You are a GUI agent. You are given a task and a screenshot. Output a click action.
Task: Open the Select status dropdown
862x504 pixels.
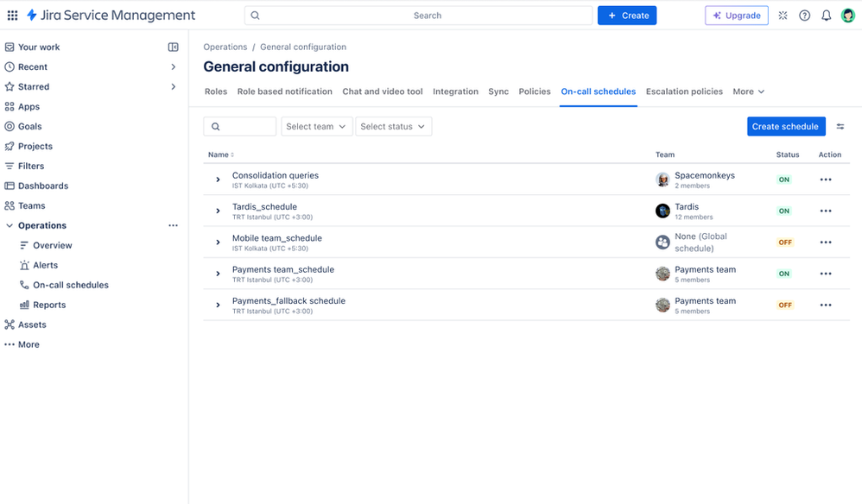coord(394,126)
